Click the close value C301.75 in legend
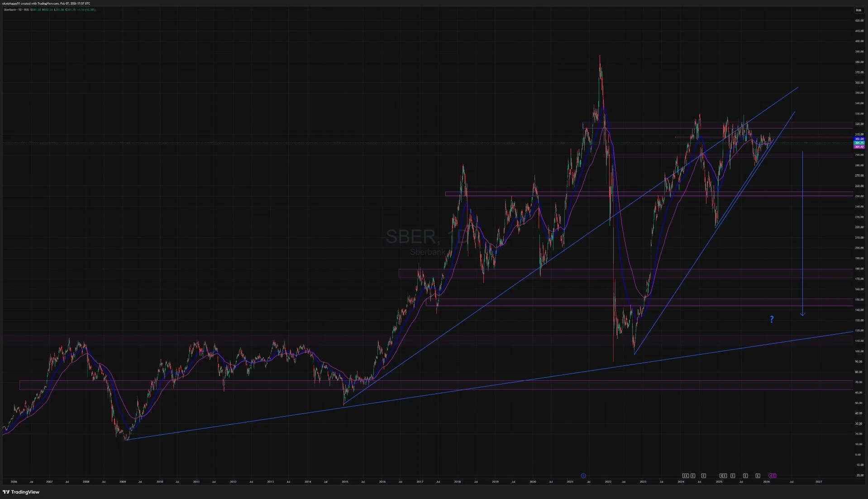This screenshot has width=868, height=499. [x=71, y=10]
